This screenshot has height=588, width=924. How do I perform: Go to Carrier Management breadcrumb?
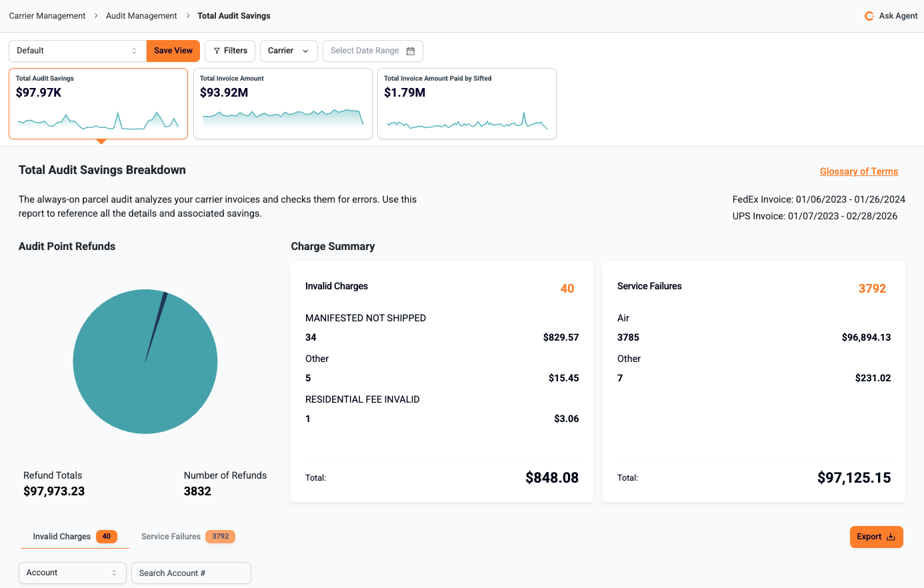(47, 16)
